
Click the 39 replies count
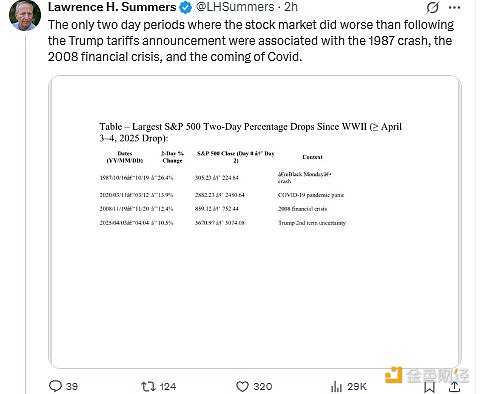coord(72,386)
